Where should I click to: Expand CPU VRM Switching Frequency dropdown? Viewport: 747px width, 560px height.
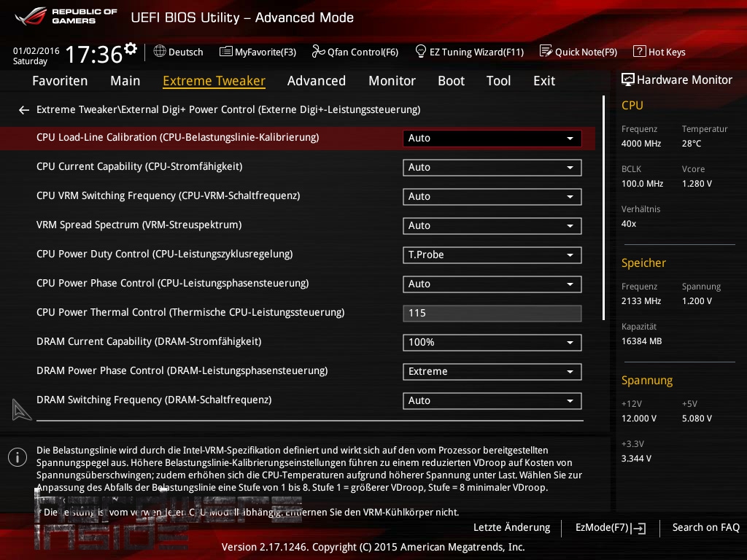(x=492, y=197)
